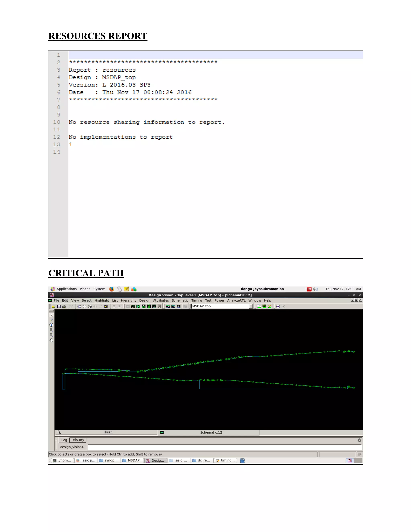Select the pencil tool in sidebar
Viewport: 411px width, 532px height.
(x=51, y=320)
